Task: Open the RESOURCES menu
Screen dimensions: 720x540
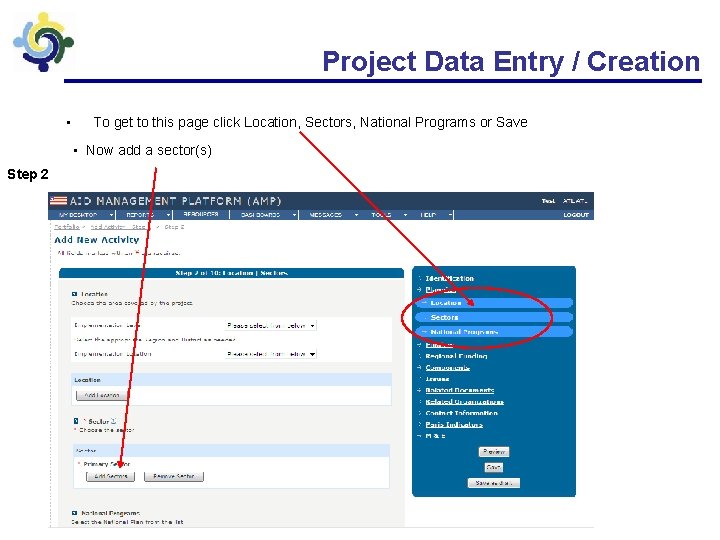Action: pyautogui.click(x=201, y=214)
